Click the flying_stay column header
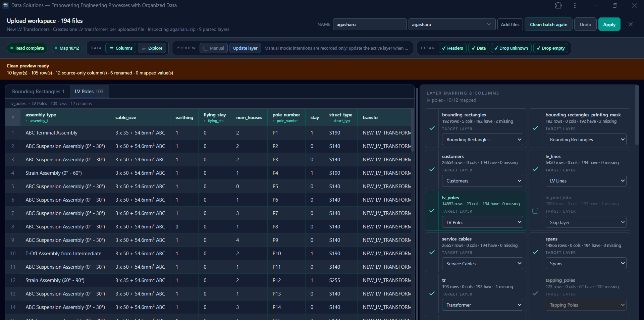Viewport: 644px width, 320px height. [215, 117]
